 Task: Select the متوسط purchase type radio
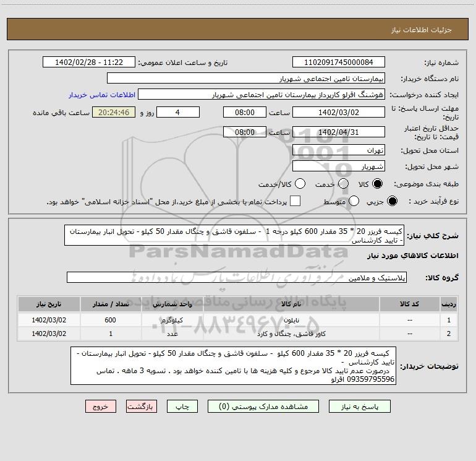pyautogui.click(x=354, y=201)
